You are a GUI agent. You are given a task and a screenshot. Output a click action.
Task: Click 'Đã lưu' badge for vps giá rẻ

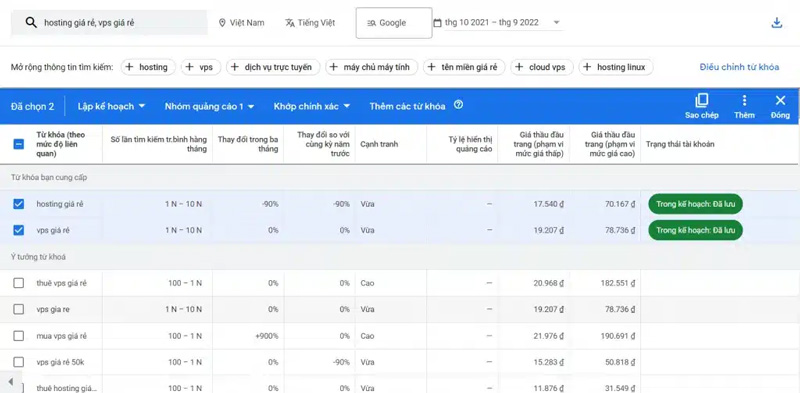coord(695,230)
